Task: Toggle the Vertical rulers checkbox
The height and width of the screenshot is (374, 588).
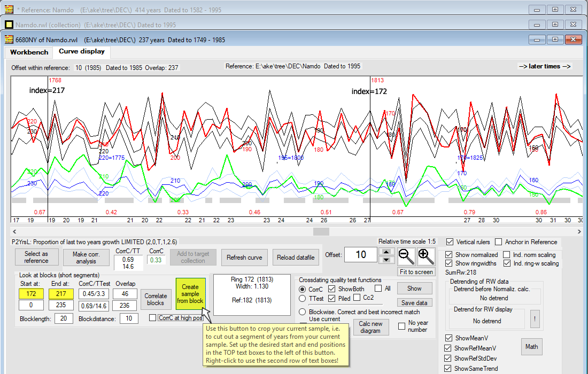Action: pos(450,242)
